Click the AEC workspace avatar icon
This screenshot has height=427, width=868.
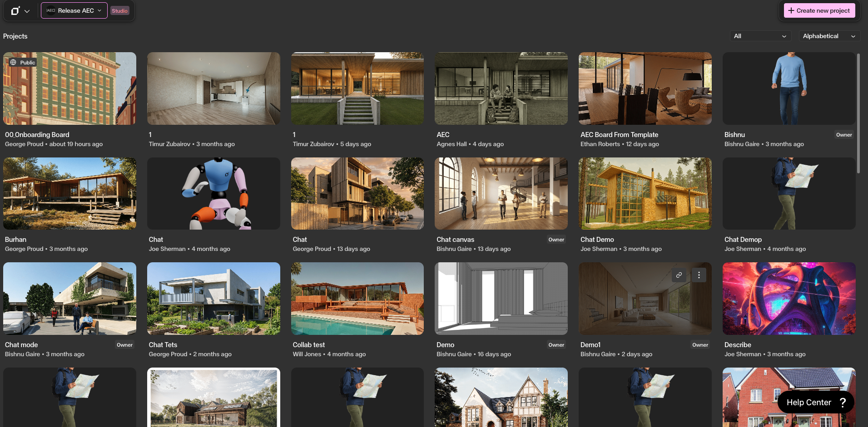pos(50,10)
